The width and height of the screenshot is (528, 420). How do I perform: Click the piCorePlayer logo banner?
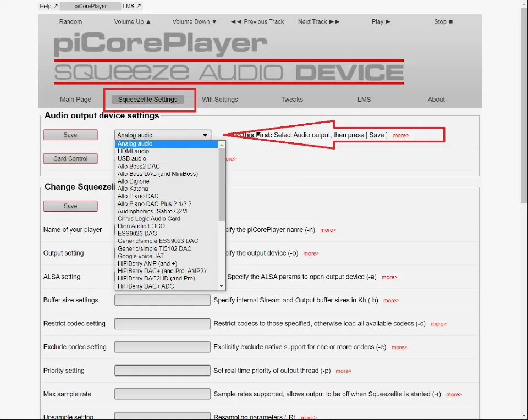[229, 59]
